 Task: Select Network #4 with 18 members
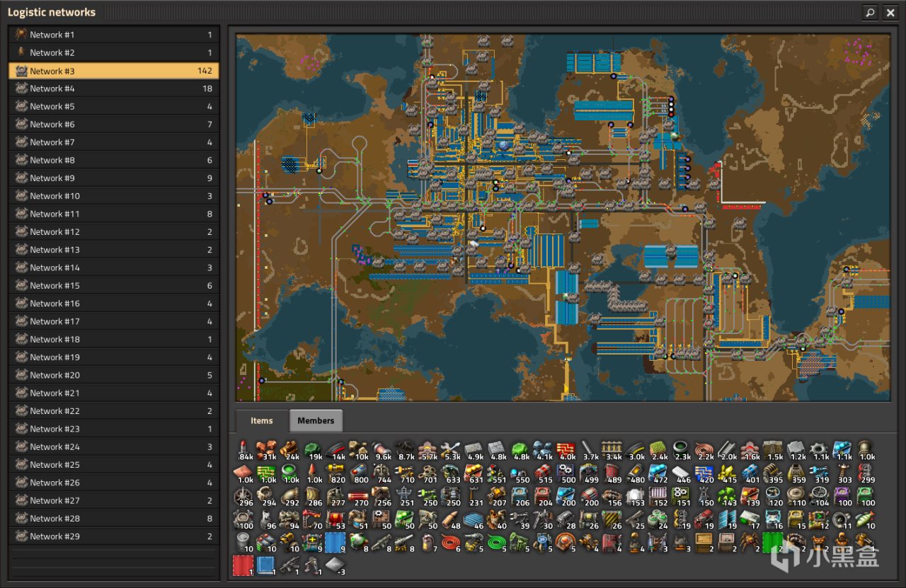click(x=114, y=88)
